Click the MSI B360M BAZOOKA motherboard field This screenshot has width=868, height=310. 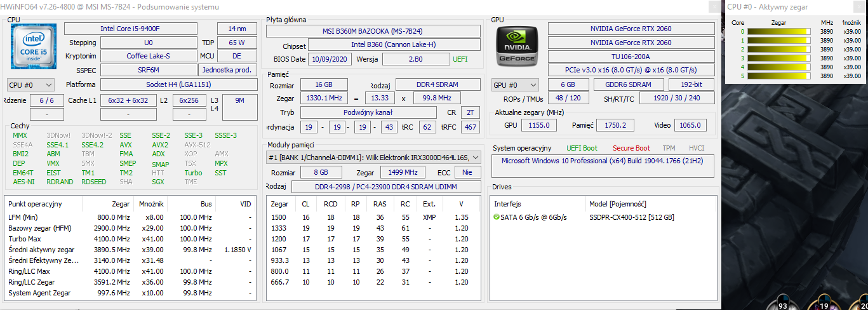373,31
